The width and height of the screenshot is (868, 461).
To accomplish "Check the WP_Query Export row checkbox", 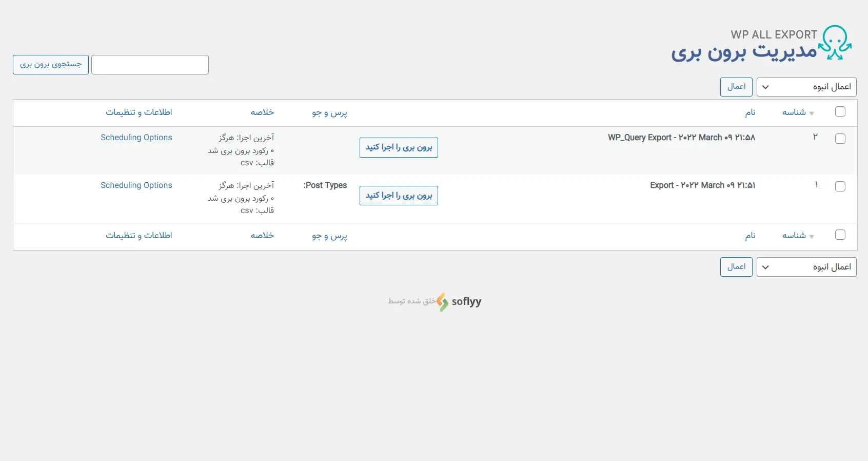I will pos(840,139).
